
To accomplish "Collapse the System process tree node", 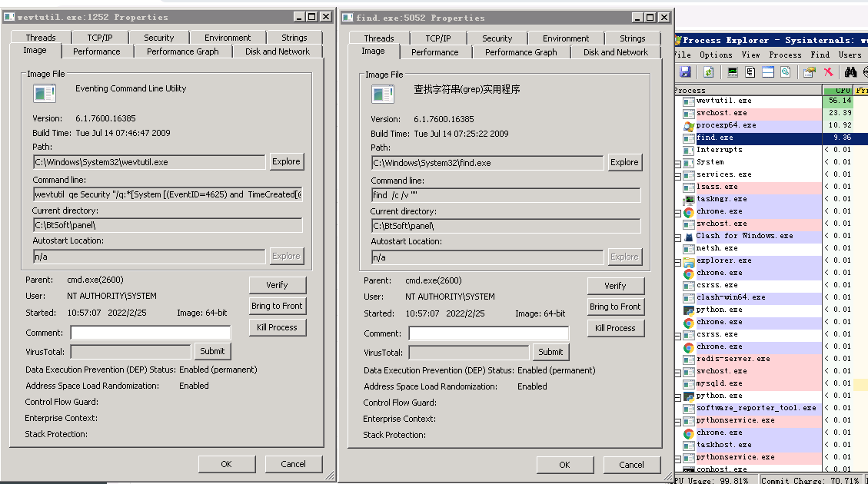I will pyautogui.click(x=677, y=164).
